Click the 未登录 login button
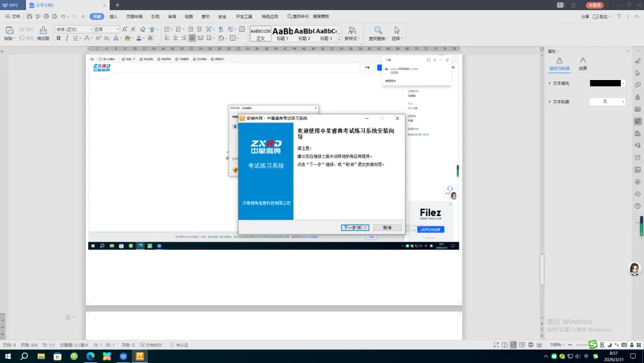Image resolution: width=644 pixels, height=363 pixels. (x=595, y=5)
